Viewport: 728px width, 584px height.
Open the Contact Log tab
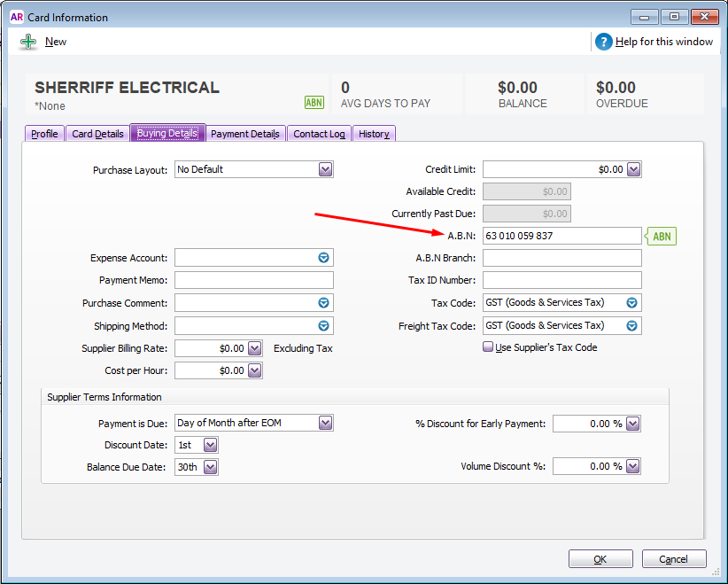(319, 134)
